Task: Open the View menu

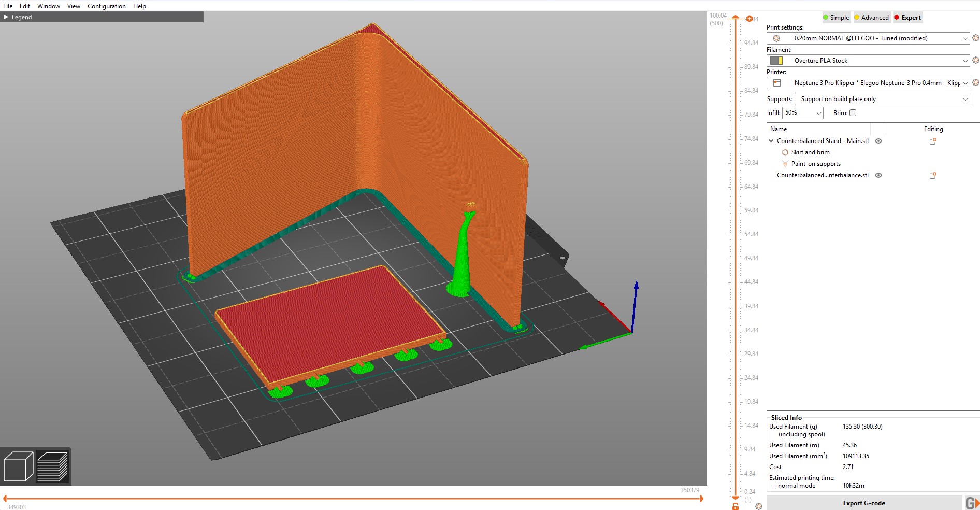Action: click(x=74, y=6)
